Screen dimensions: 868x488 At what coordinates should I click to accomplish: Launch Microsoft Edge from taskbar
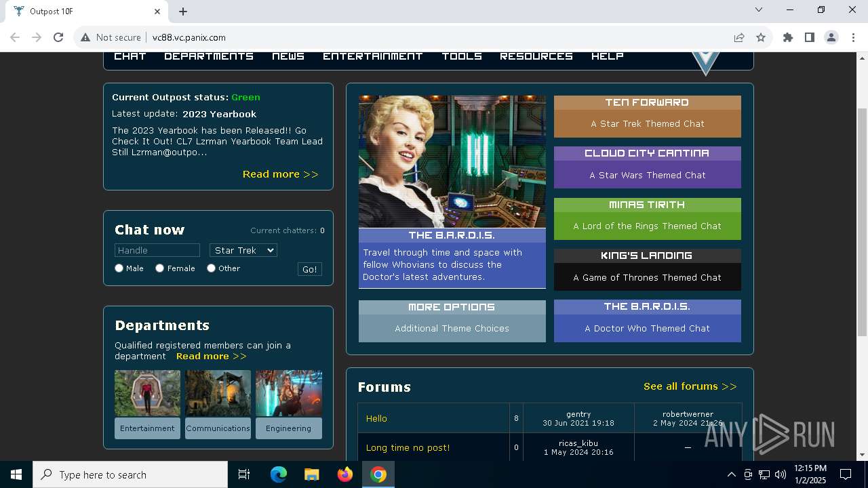[x=279, y=474]
